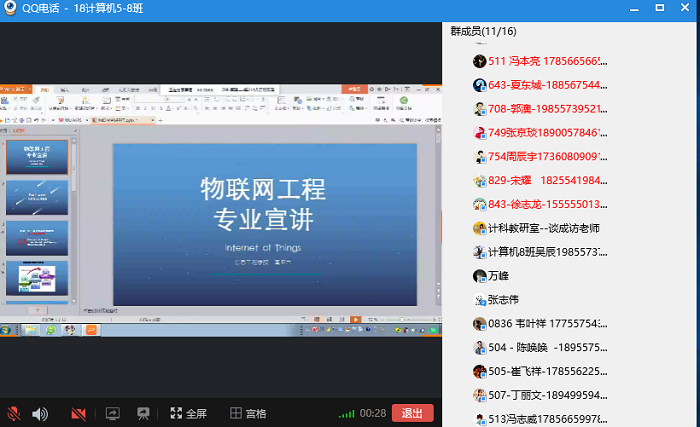Exit the call with 退出 button
Image resolution: width=700 pixels, height=427 pixels.
(412, 413)
